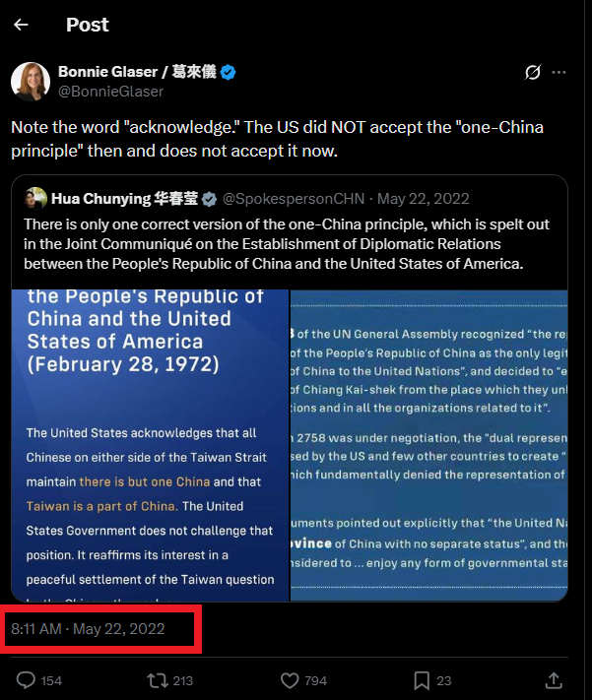592x700 pixels.
Task: Go back using the arrow icon
Action: point(21,25)
